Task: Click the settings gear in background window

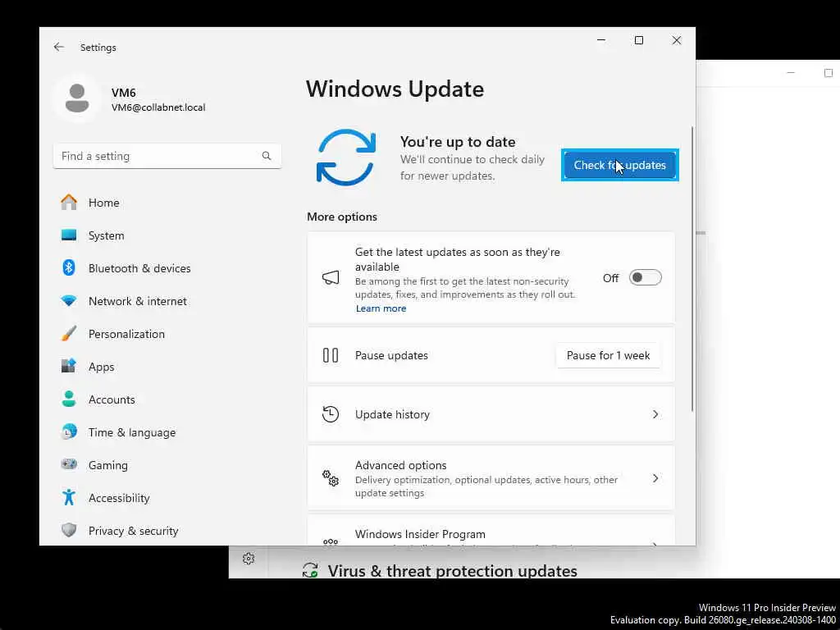Action: click(x=249, y=559)
